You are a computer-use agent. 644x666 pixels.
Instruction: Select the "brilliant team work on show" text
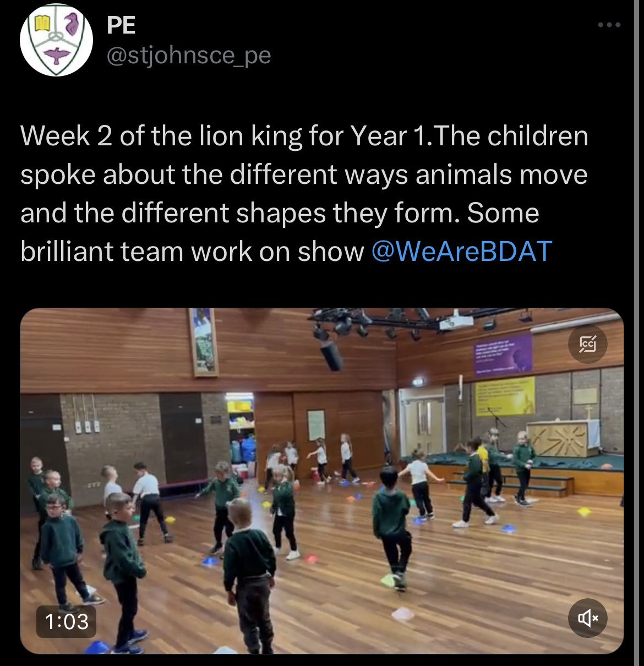192,252
